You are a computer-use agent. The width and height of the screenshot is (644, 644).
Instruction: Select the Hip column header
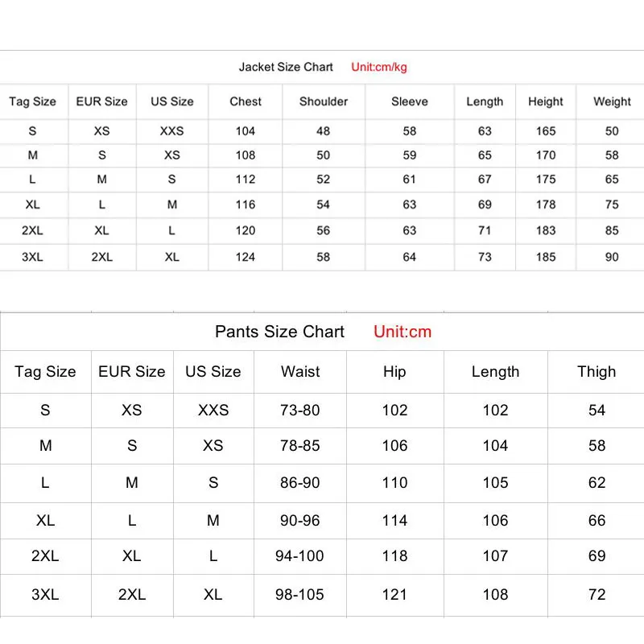pyautogui.click(x=394, y=372)
